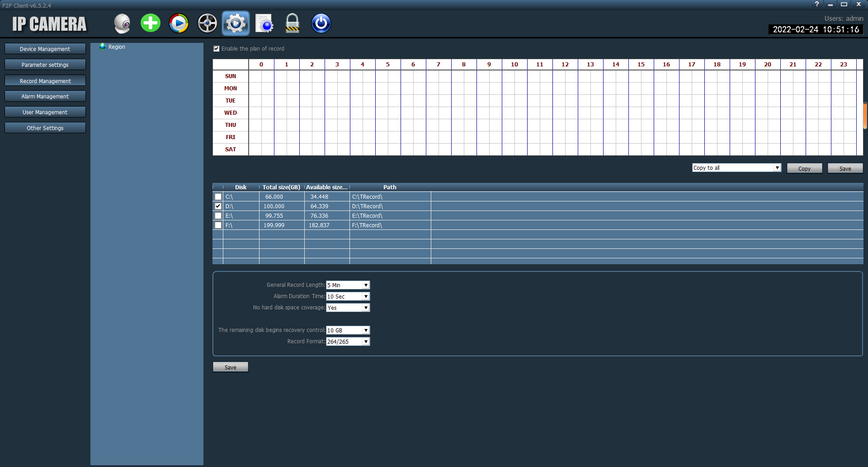Click the padlock lock icon
The width and height of the screenshot is (868, 467).
292,23
